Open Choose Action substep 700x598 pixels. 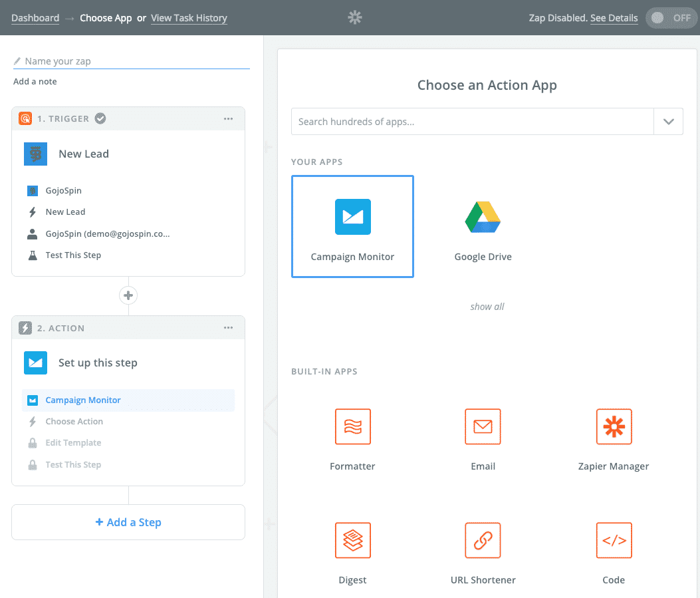click(128, 422)
